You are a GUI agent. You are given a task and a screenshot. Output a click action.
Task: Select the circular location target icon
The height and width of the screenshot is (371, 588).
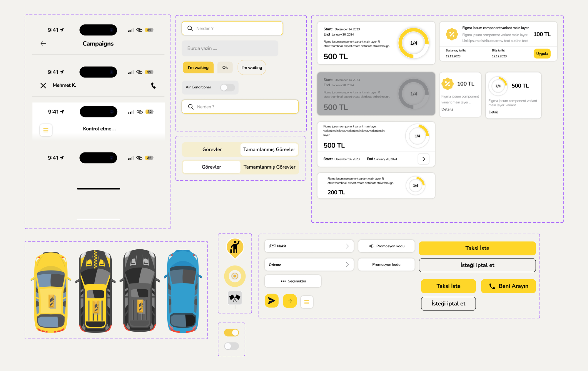click(235, 276)
